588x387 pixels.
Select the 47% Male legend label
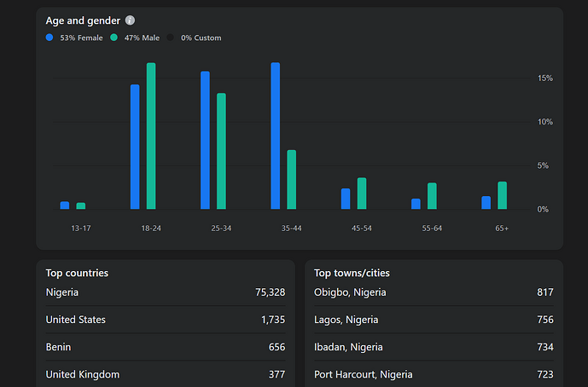point(140,38)
